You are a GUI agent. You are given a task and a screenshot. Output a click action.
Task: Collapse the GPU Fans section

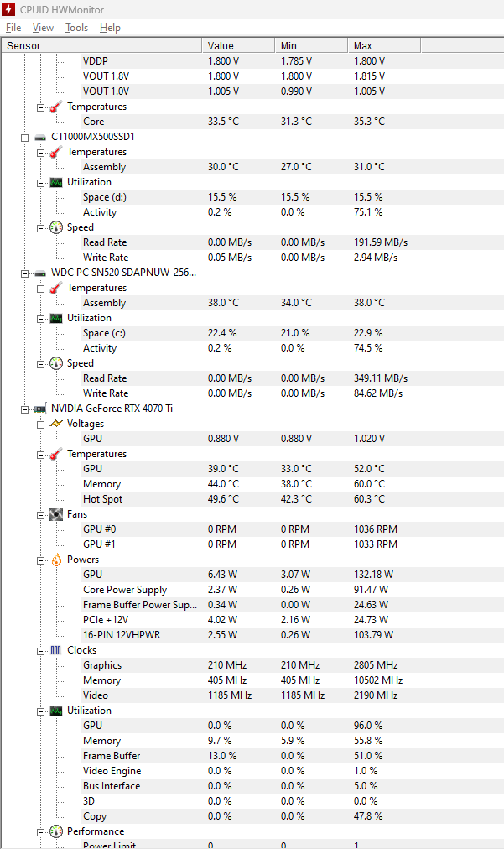[x=40, y=515]
